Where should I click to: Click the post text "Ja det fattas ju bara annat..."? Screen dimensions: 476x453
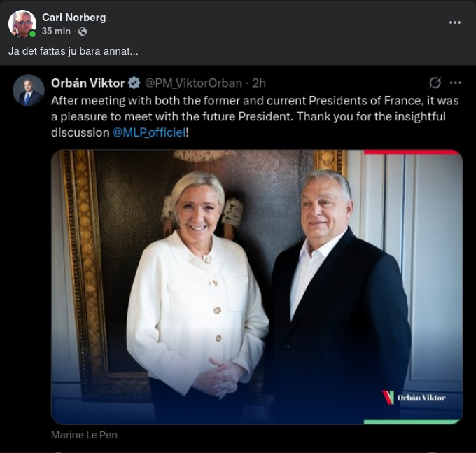[73, 52]
